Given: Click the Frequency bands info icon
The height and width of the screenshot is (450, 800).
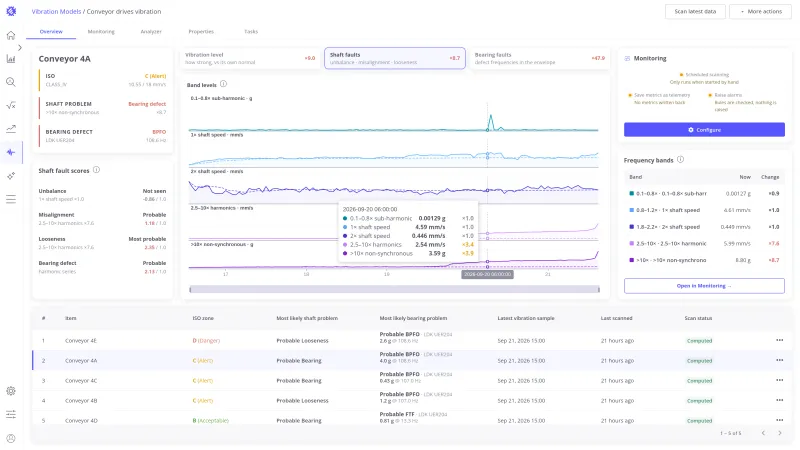Looking at the screenshot, I should pyautogui.click(x=680, y=160).
